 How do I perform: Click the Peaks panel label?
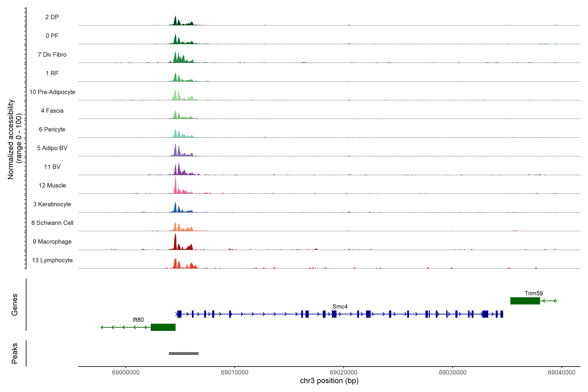(15, 353)
